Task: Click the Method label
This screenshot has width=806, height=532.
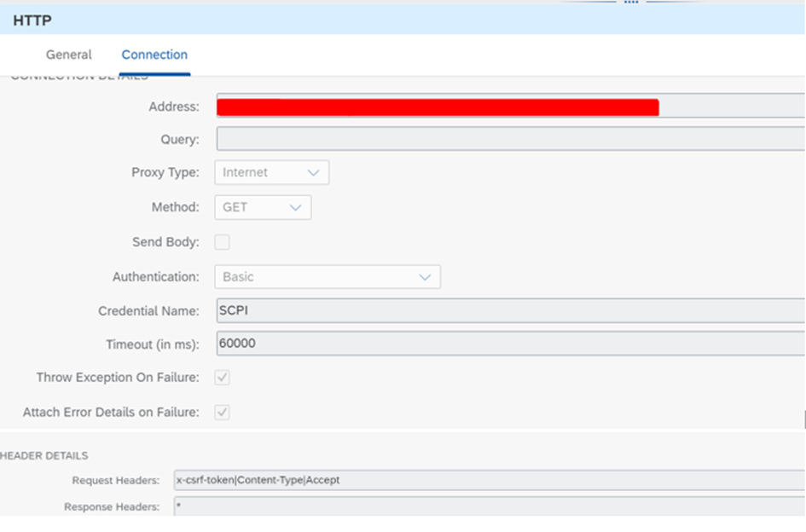Action: 176,207
